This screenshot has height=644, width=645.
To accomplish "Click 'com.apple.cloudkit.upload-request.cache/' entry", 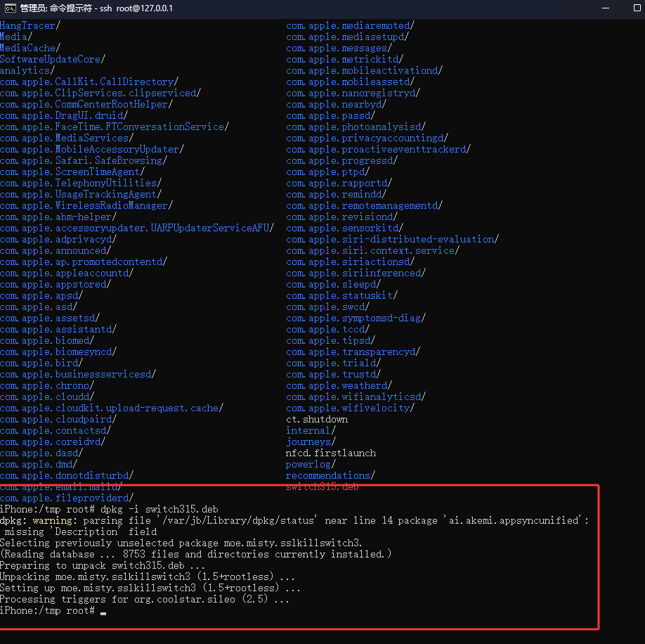I will point(112,408).
